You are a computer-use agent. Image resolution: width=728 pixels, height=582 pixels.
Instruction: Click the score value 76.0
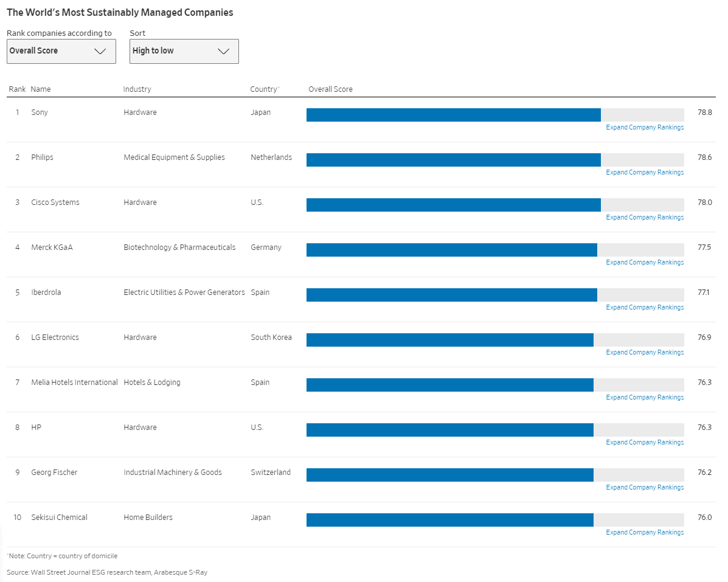(x=705, y=518)
